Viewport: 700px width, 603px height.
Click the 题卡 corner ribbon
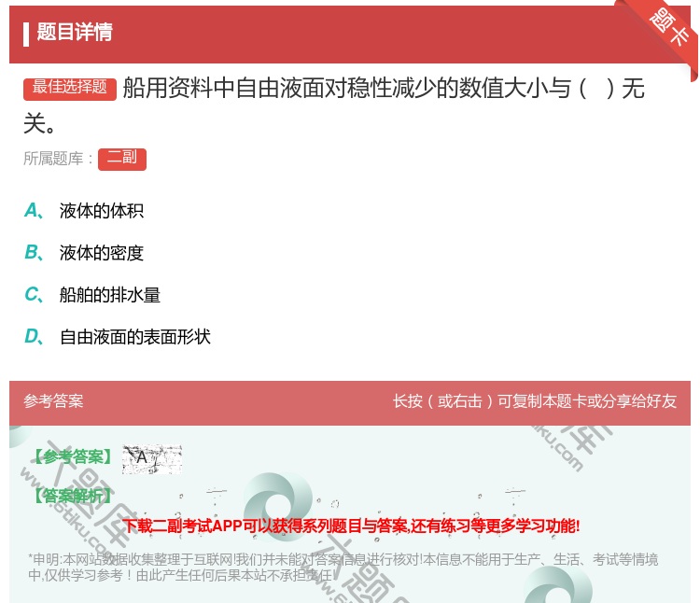(669, 28)
